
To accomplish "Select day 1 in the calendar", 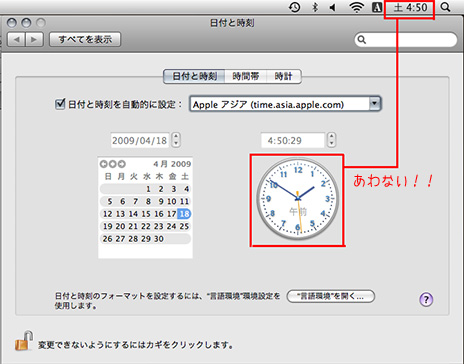I will (x=148, y=189).
